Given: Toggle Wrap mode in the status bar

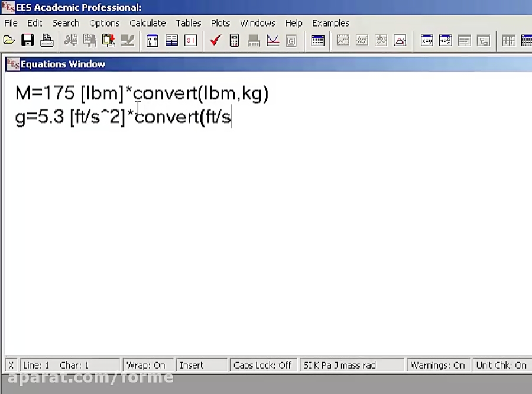Looking at the screenshot, I should [148, 365].
